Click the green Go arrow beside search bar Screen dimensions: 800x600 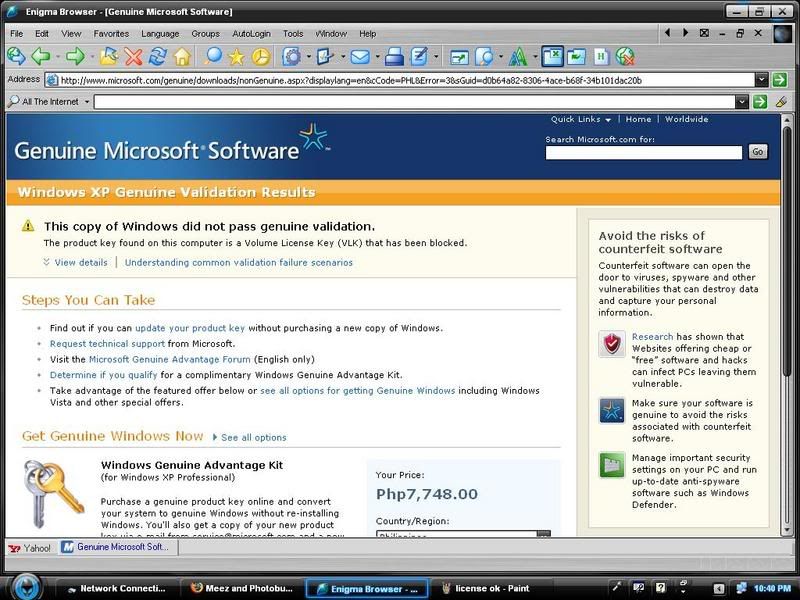(x=760, y=102)
